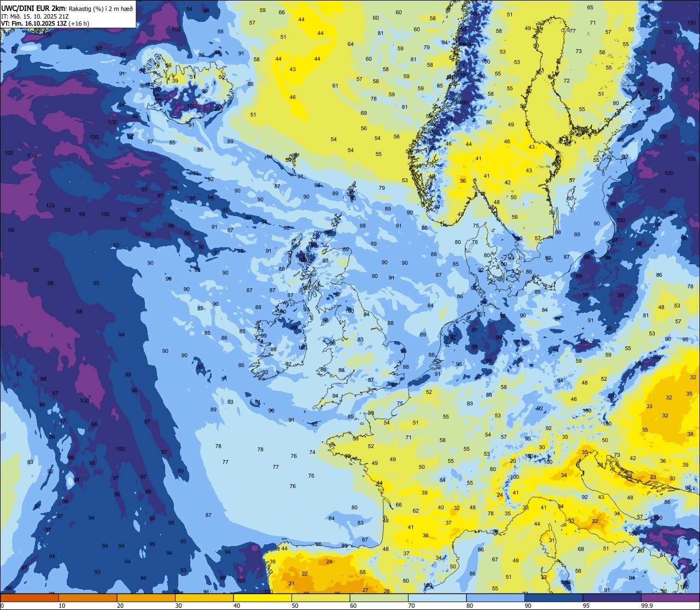Click the '99.9' label on the legend
700x610 pixels.
(647, 606)
